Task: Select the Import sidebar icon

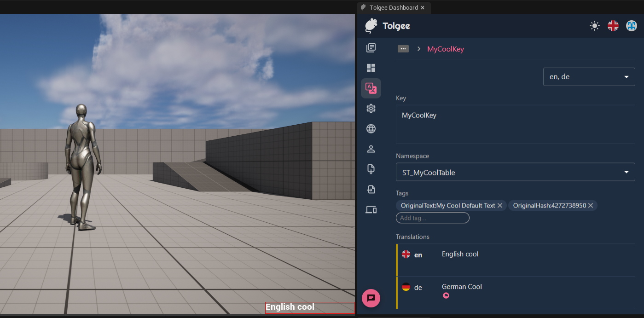Action: click(371, 169)
